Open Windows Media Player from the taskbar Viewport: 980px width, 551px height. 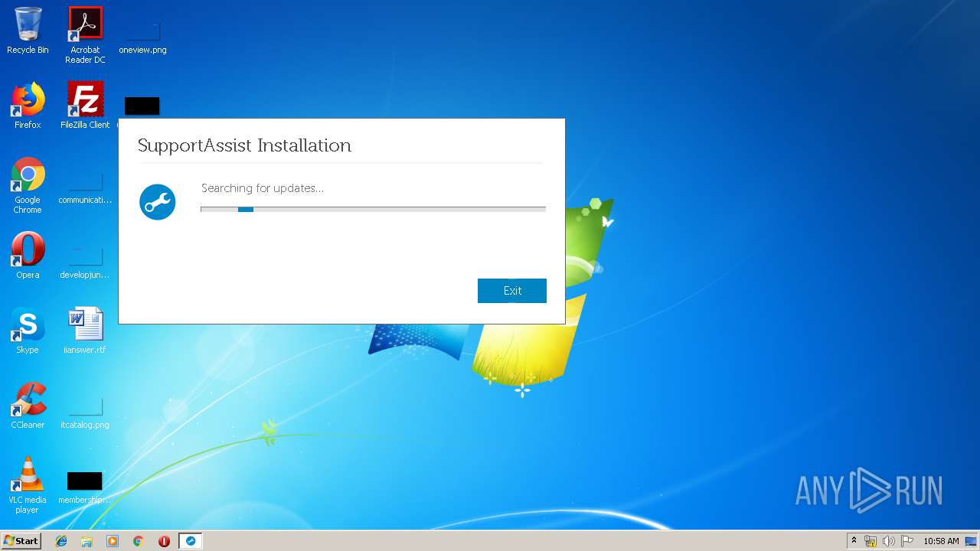113,541
